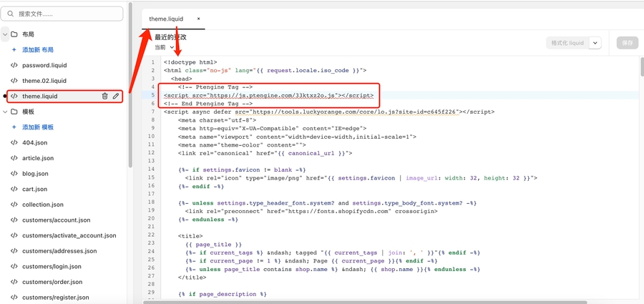The image size is (644, 304).
Task: Click code icon of theme.liquid row
Action: pyautogui.click(x=14, y=96)
